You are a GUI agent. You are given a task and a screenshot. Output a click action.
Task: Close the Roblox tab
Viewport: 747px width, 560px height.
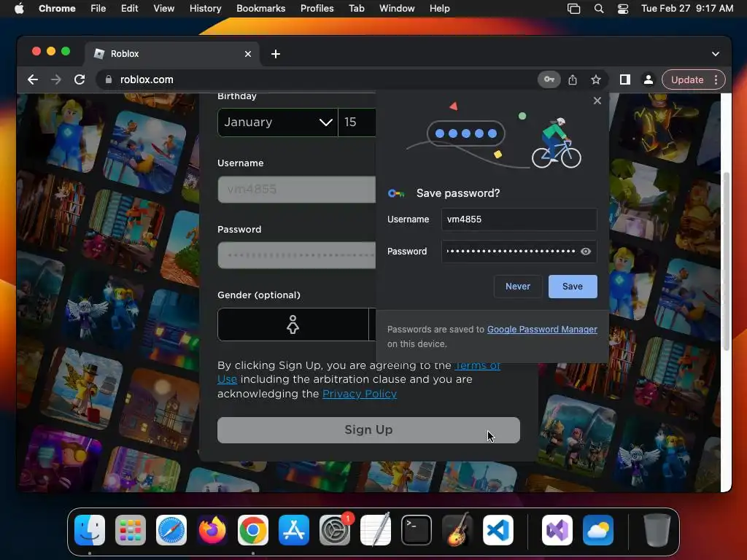click(248, 54)
